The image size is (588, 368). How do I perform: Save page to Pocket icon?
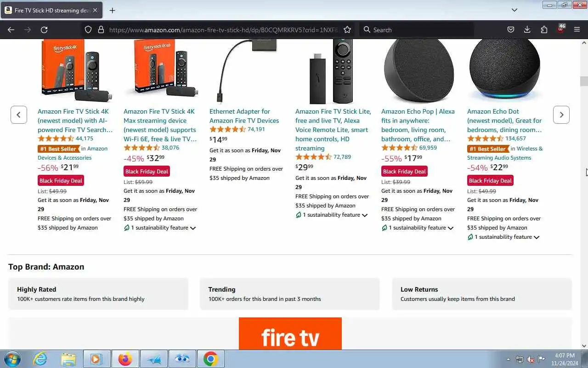pos(511,29)
